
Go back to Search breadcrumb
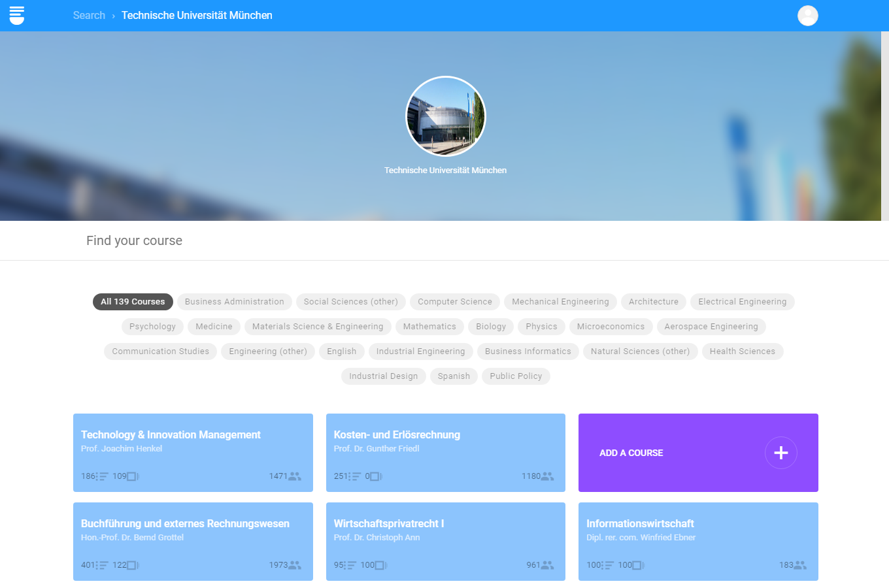89,15
